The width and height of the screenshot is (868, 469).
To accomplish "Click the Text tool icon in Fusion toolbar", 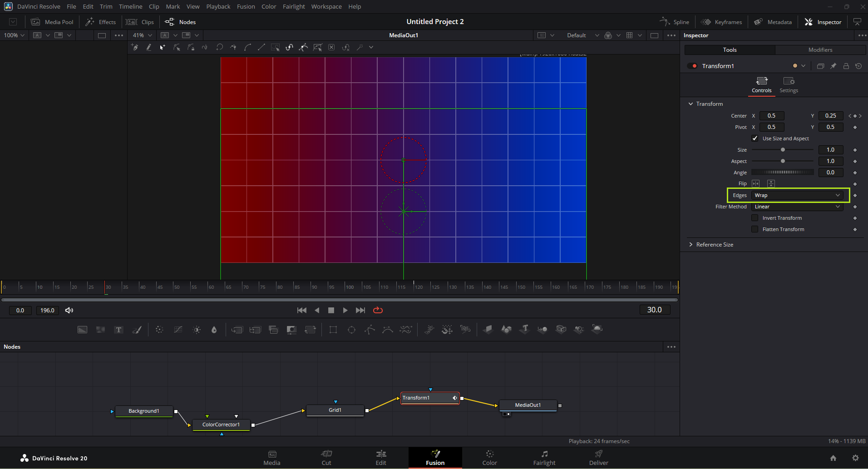I will pyautogui.click(x=118, y=330).
